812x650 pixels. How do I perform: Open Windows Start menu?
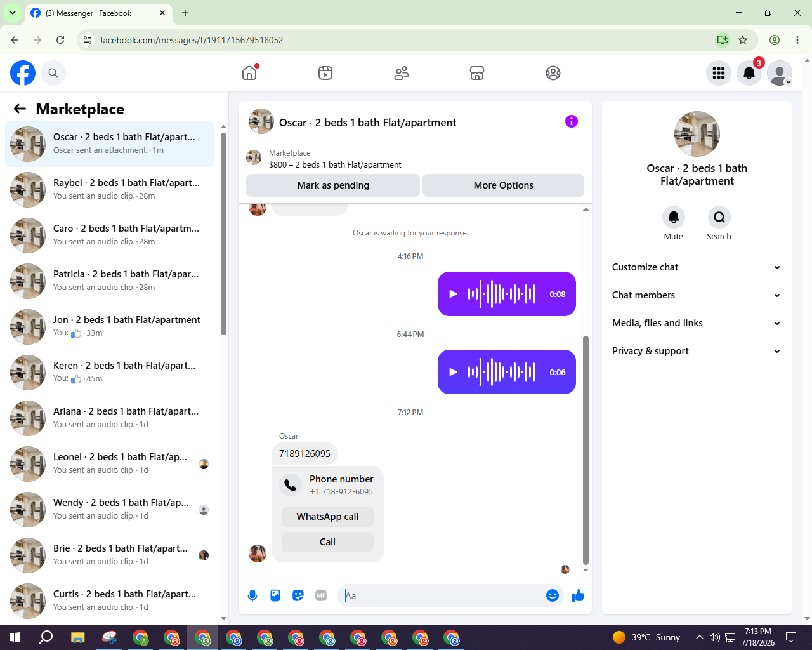[x=15, y=637]
